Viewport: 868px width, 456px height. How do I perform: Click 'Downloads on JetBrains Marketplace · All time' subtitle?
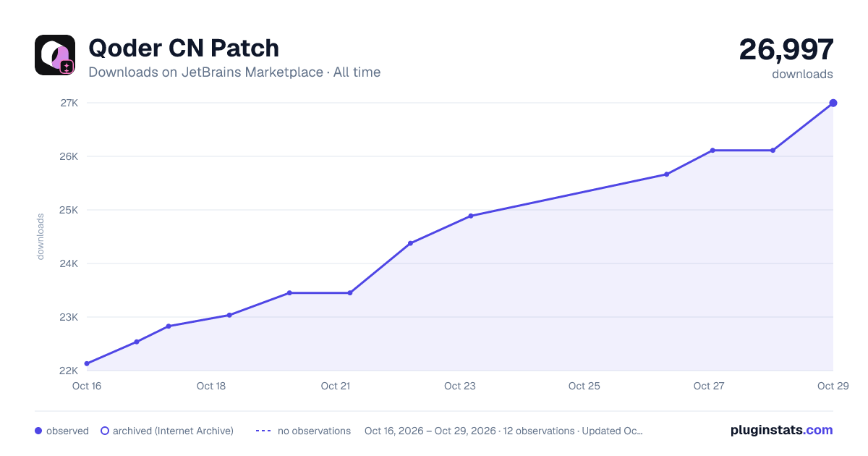tap(234, 72)
